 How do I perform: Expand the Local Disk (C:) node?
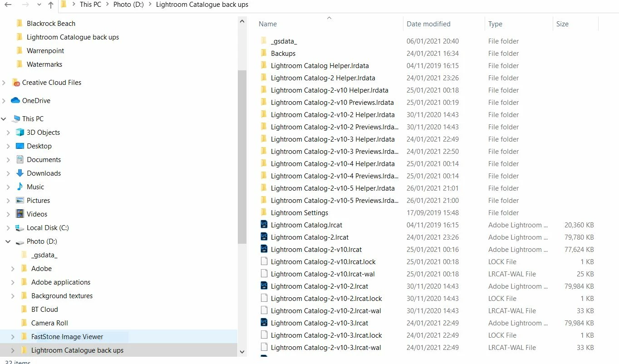tap(8, 228)
